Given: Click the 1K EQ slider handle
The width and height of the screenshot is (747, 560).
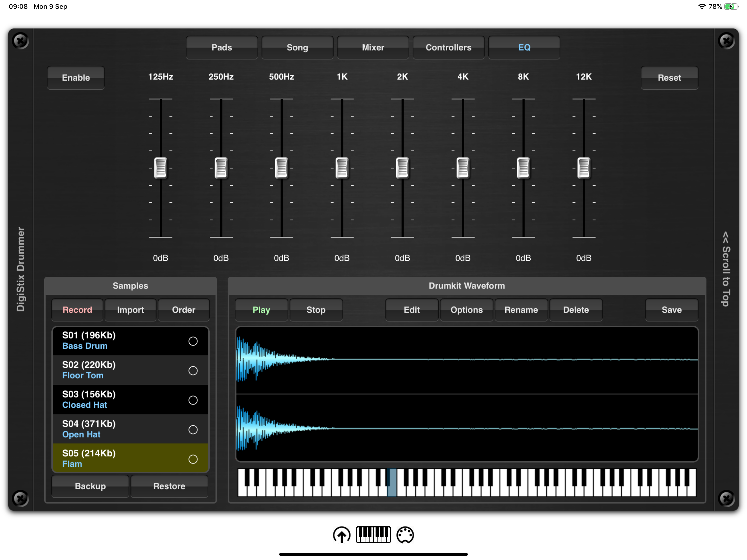Looking at the screenshot, I should (x=342, y=168).
